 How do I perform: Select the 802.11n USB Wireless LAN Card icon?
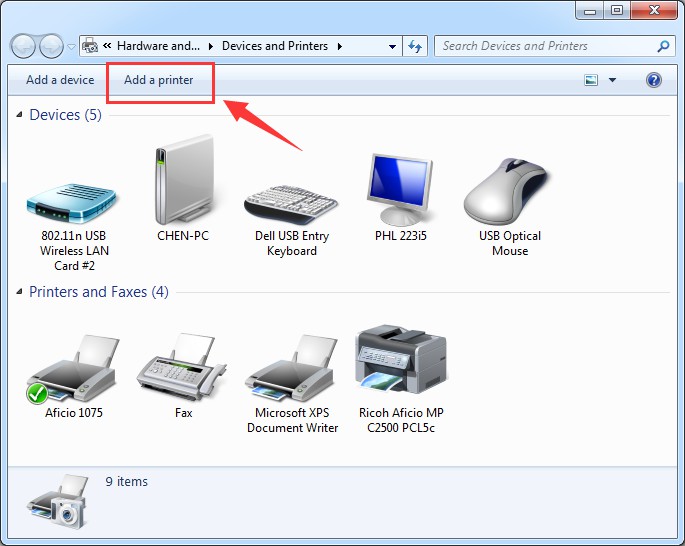click(x=72, y=204)
